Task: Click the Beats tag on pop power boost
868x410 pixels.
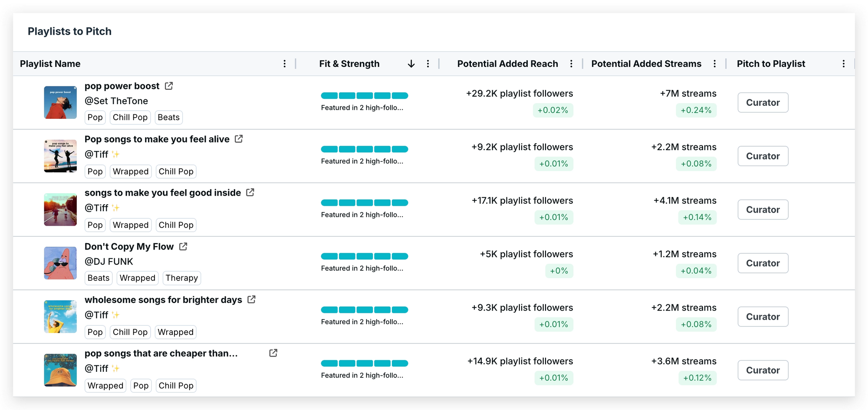Action: click(168, 118)
